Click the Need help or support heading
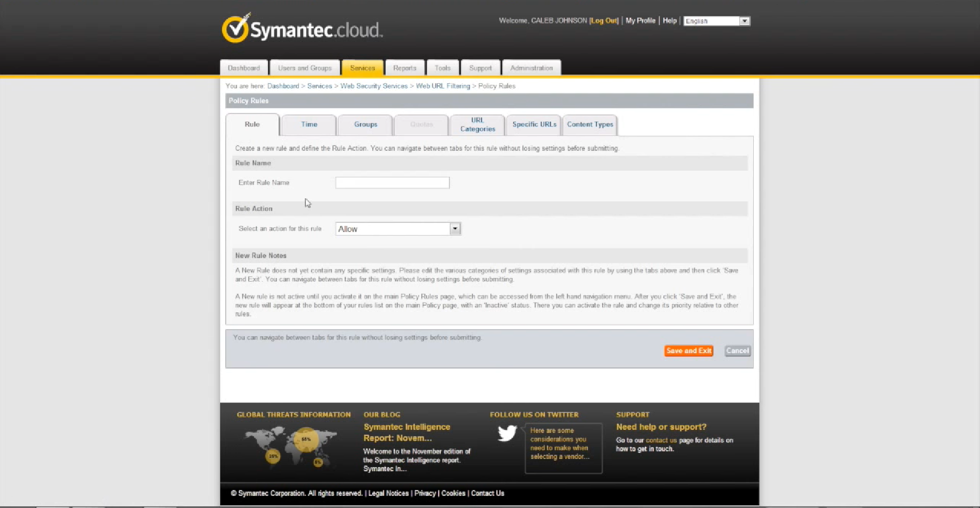The height and width of the screenshot is (508, 980). click(661, 427)
